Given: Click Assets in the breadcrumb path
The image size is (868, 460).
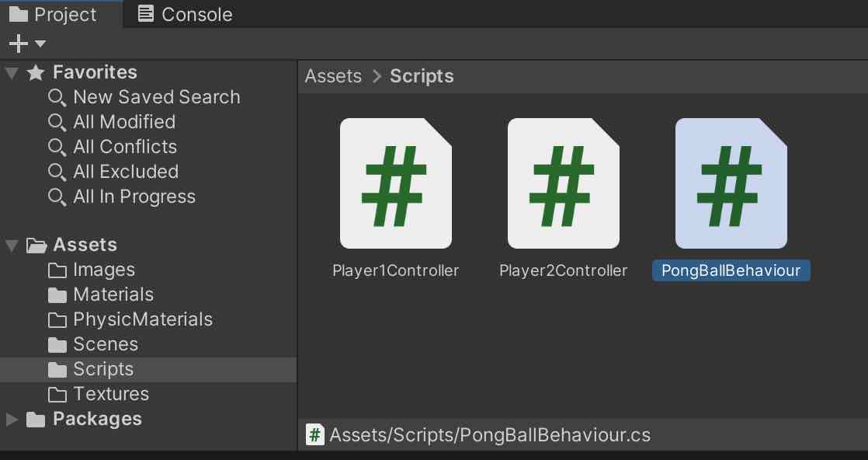Looking at the screenshot, I should (333, 76).
